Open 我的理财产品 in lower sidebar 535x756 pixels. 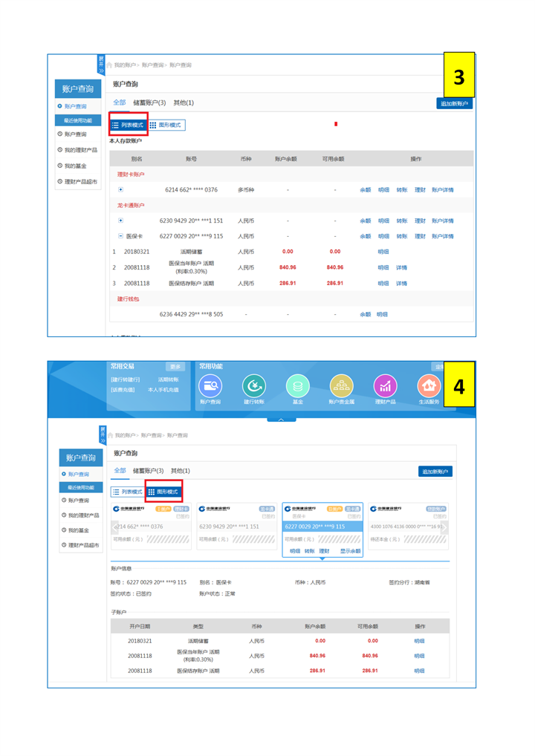(x=80, y=515)
